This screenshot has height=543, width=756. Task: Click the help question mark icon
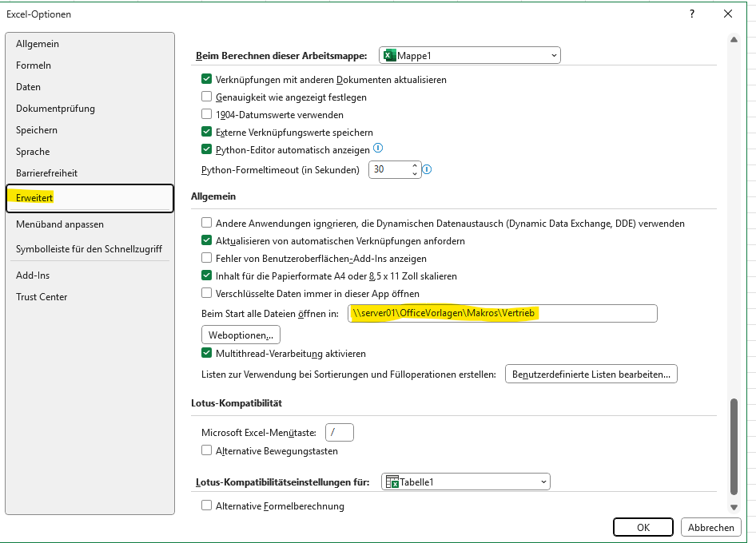[692, 14]
